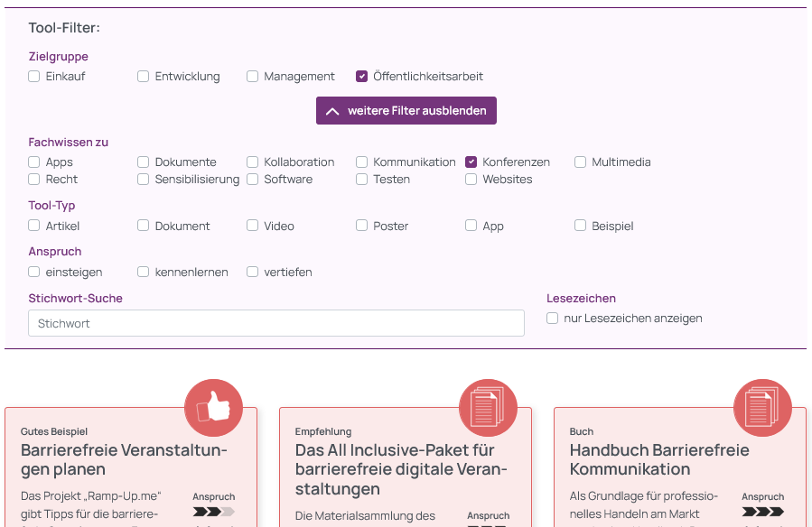Enable the Sensibilisierung filter

(x=143, y=180)
